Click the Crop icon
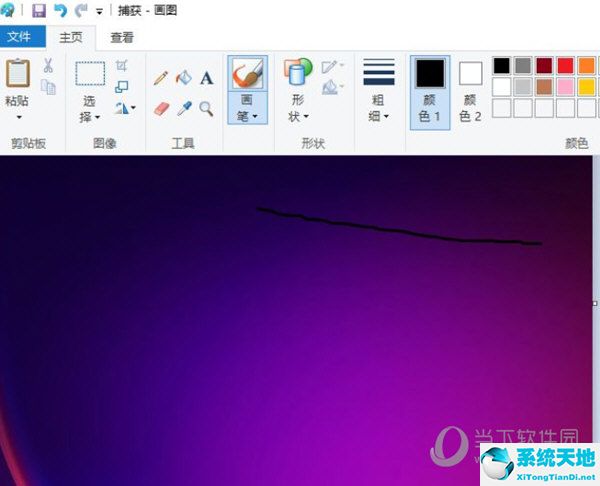The width and height of the screenshot is (600, 486). point(122,66)
